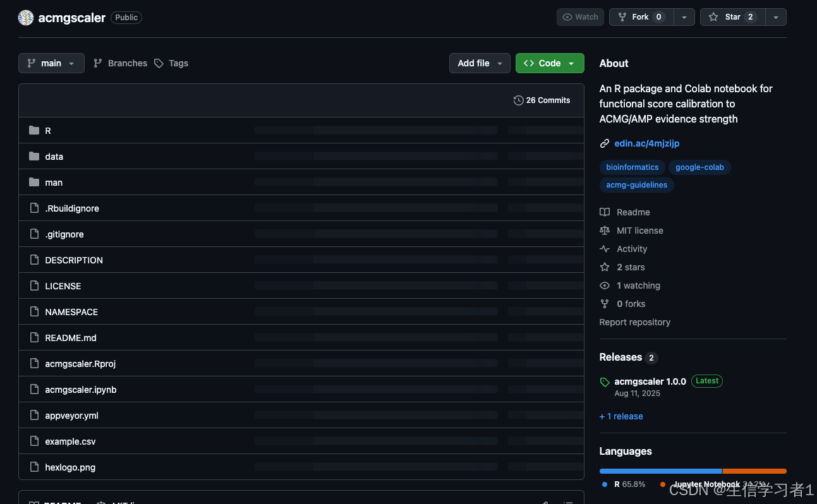Click the Public visibility badge
The image size is (817, 504).
point(126,18)
